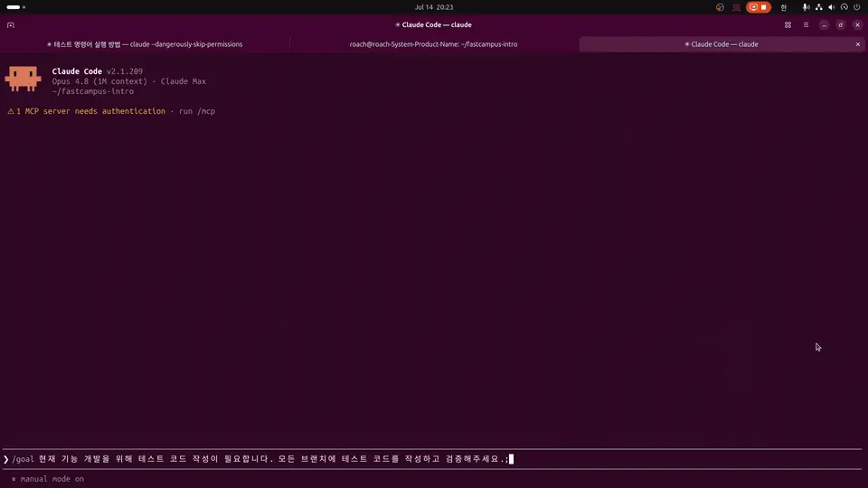868x488 pixels.
Task: Open the wired network status icon
Action: 819,7
